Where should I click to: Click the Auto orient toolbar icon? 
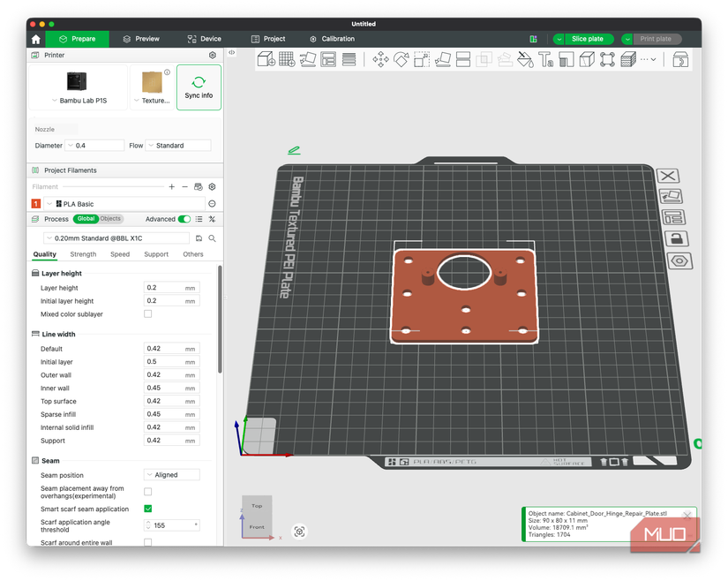pyautogui.click(x=308, y=59)
